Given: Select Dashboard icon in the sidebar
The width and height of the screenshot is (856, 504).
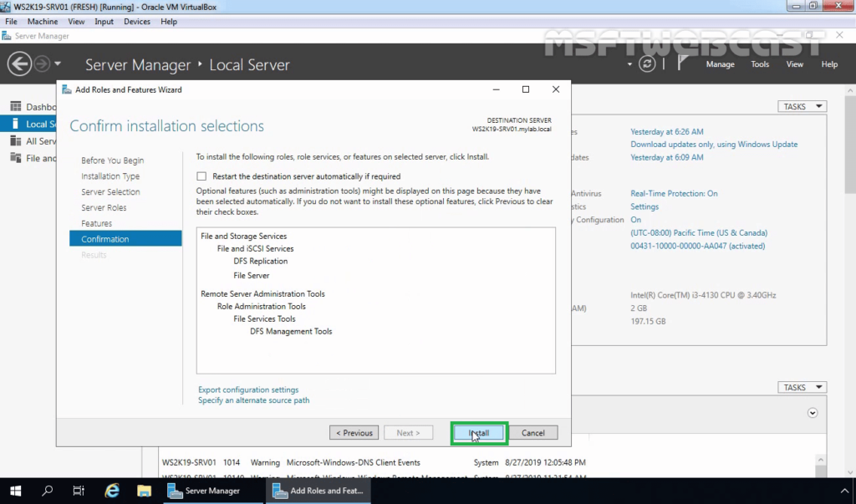Looking at the screenshot, I should (16, 106).
